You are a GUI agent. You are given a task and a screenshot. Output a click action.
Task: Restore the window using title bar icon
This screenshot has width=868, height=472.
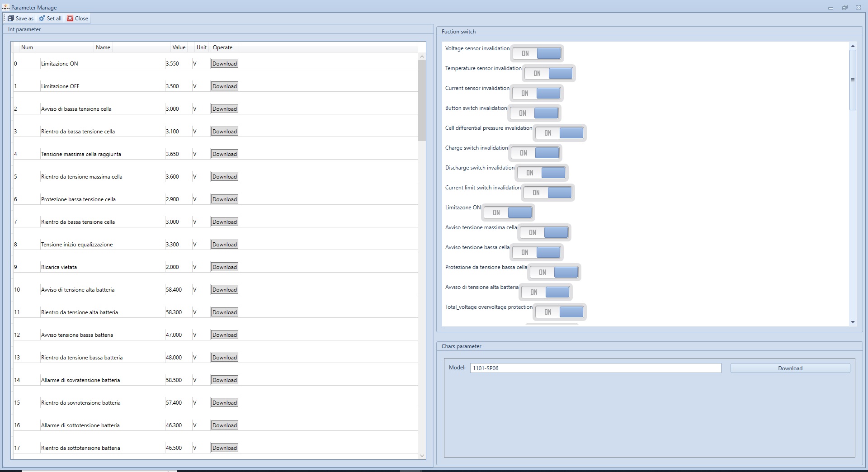(x=844, y=8)
